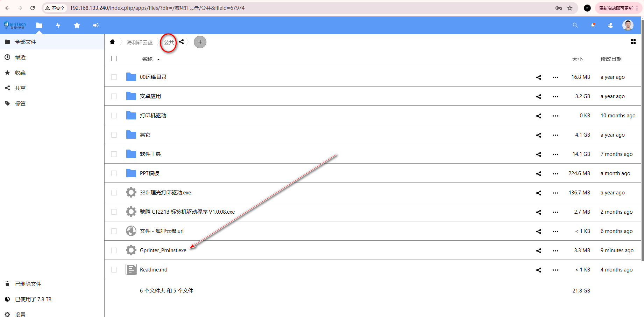Toggle the select-all files checkbox
The width and height of the screenshot is (644, 317).
click(x=114, y=59)
